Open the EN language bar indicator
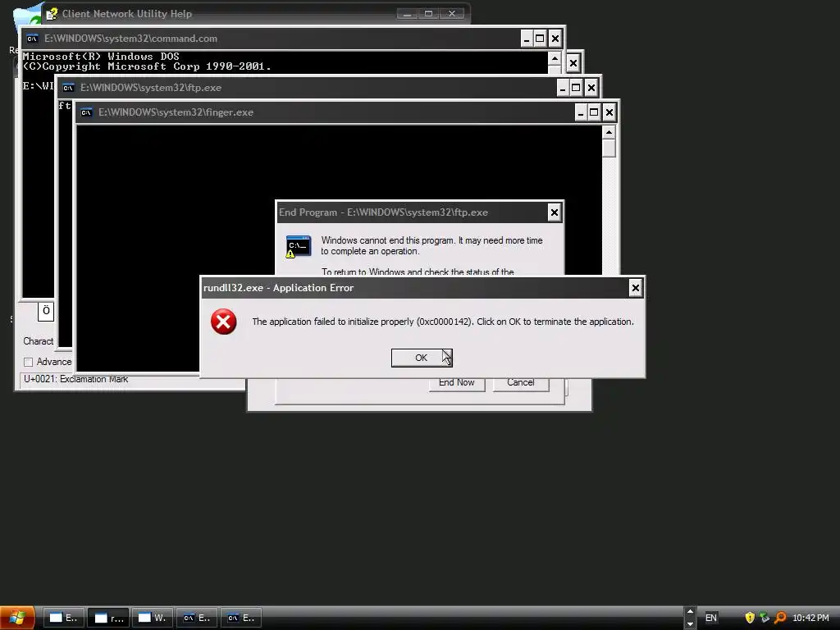The width and height of the screenshot is (840, 630). click(x=711, y=618)
